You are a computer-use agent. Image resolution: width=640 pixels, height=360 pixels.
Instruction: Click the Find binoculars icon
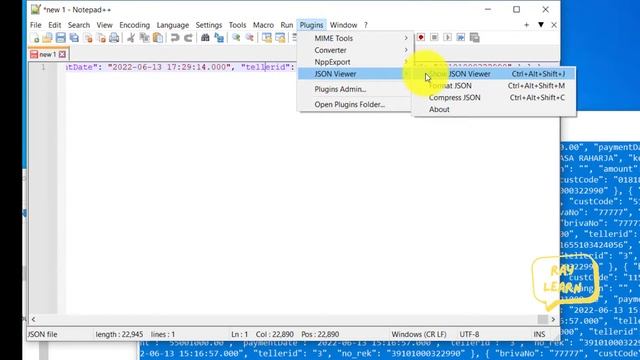[205, 38]
